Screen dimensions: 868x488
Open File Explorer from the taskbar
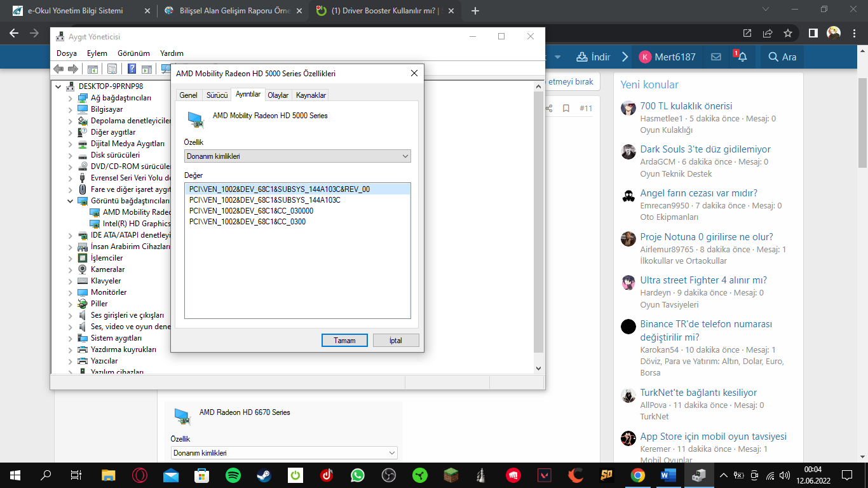pos(109,475)
